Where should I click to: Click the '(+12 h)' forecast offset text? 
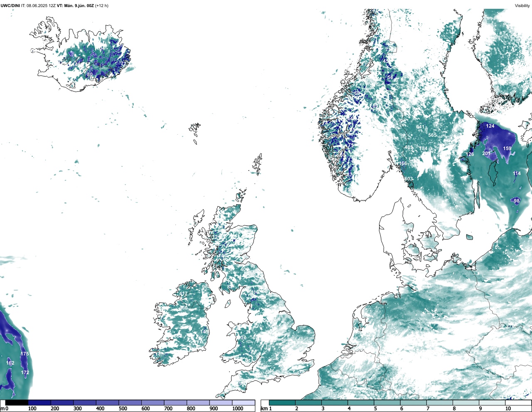pyautogui.click(x=102, y=6)
